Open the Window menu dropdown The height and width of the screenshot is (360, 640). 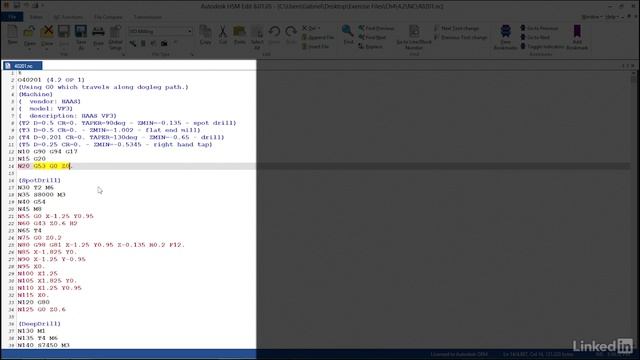point(591,17)
